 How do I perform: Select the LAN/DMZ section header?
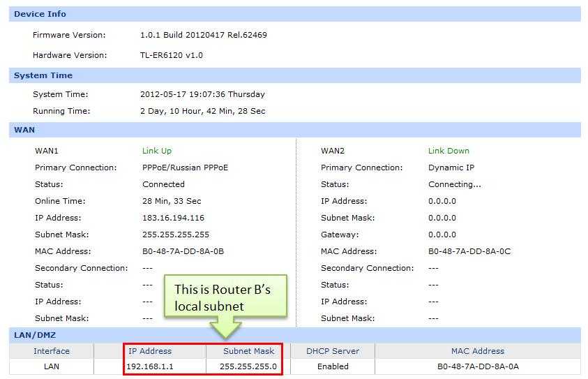point(295,335)
